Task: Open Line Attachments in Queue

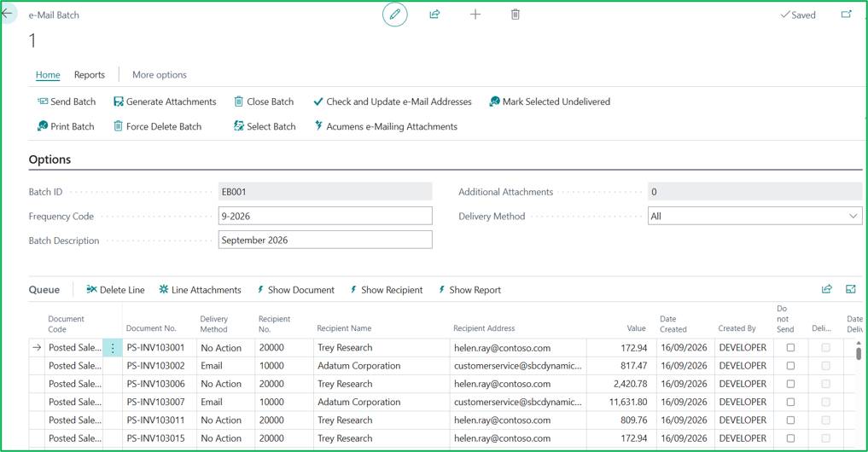Action: pos(200,290)
